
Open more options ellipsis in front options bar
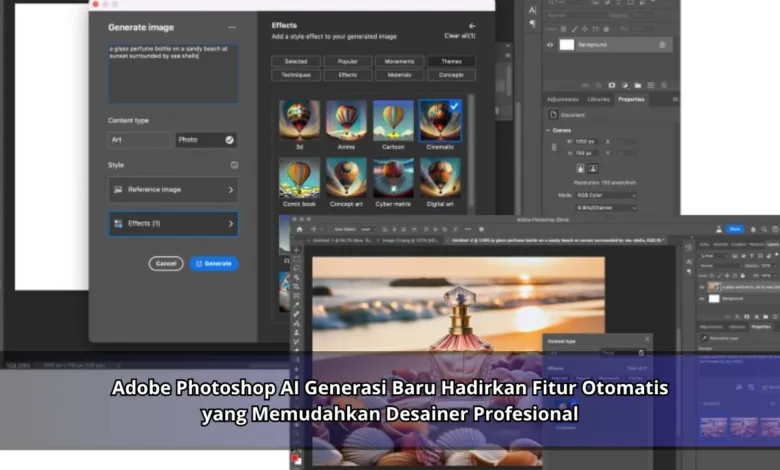coord(468,229)
